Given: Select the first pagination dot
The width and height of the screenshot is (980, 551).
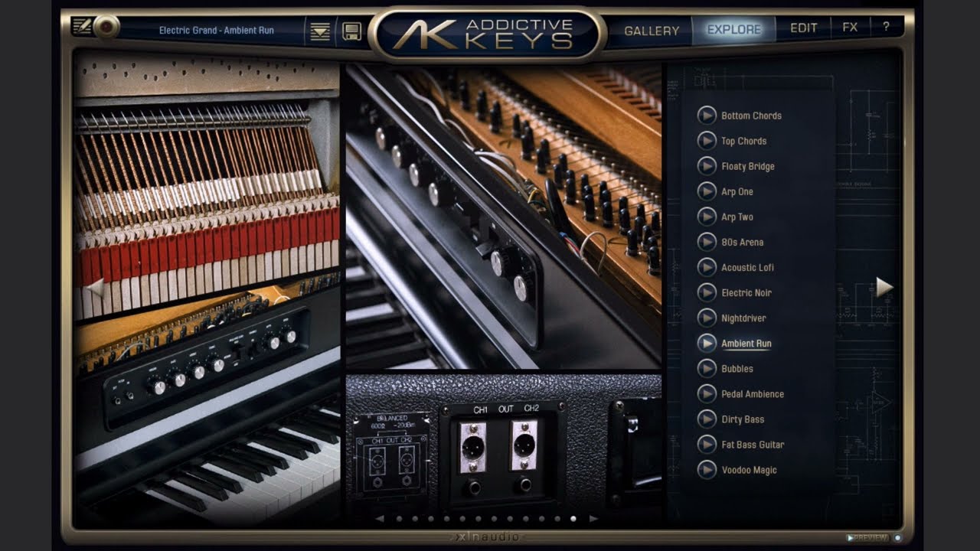Looking at the screenshot, I should 399,519.
